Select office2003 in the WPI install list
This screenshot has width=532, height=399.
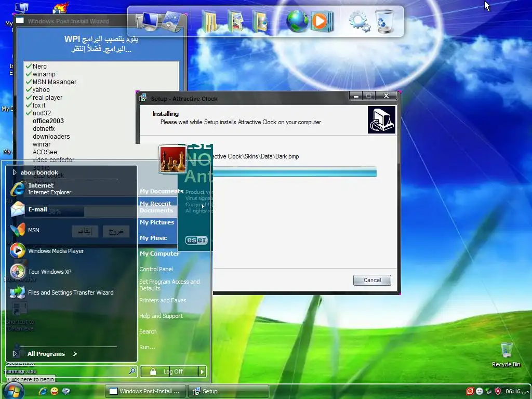(x=48, y=121)
